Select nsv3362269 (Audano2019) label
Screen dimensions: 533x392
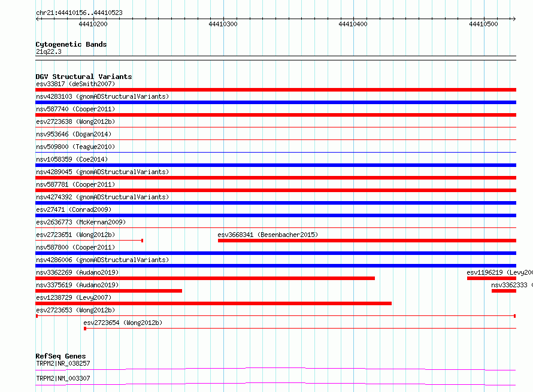[x=77, y=272]
